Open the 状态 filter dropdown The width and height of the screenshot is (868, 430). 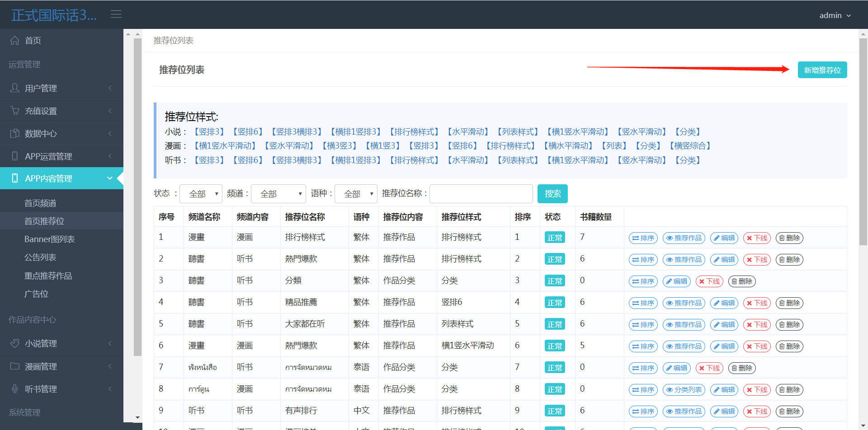tap(201, 194)
